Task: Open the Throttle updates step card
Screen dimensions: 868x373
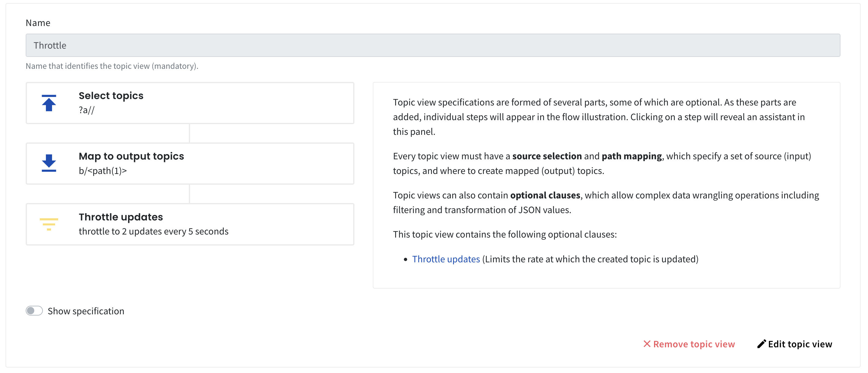Action: click(190, 224)
